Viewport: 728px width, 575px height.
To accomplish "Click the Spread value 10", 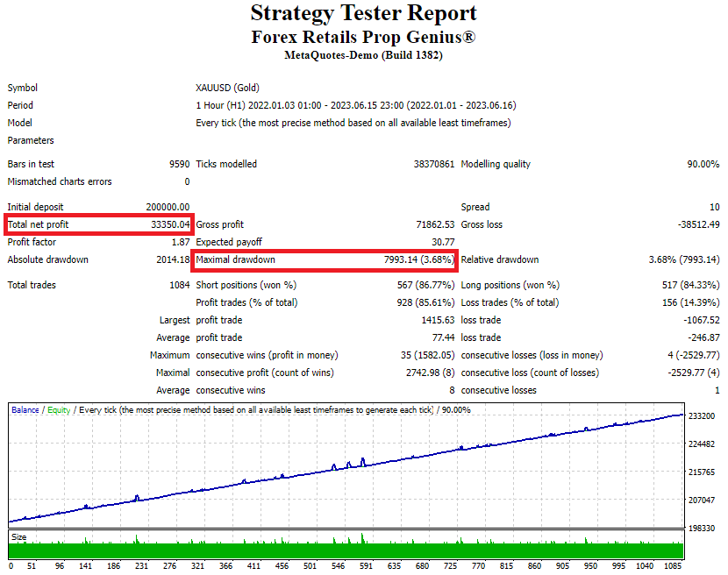I will 714,207.
